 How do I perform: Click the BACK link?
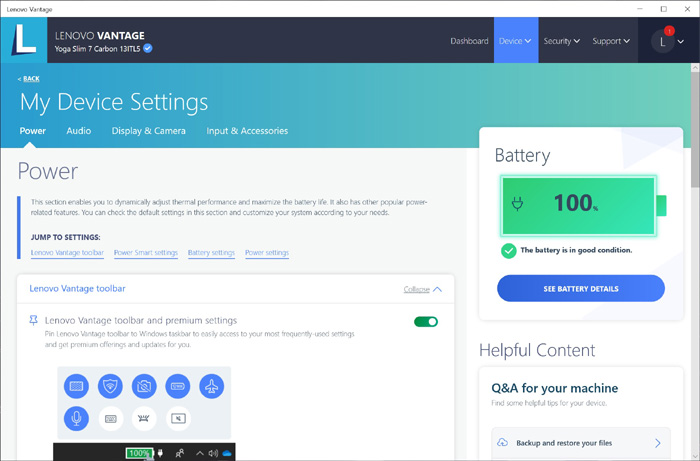tap(29, 79)
